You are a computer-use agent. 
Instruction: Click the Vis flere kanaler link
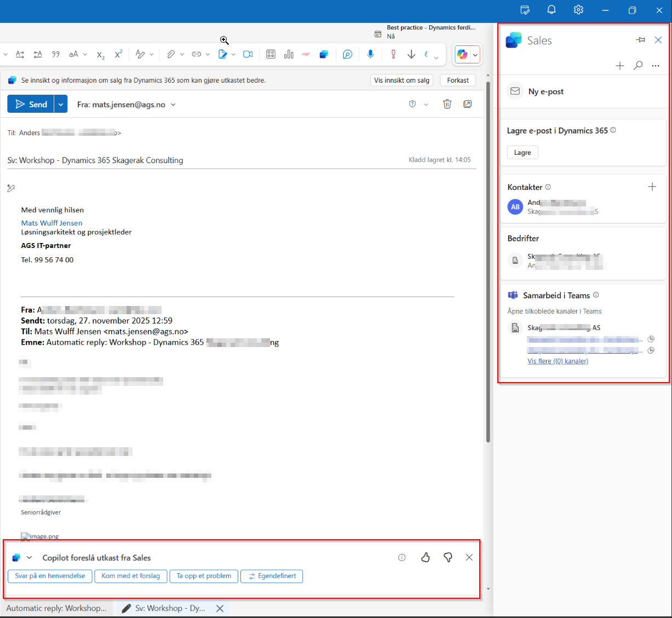pos(558,361)
